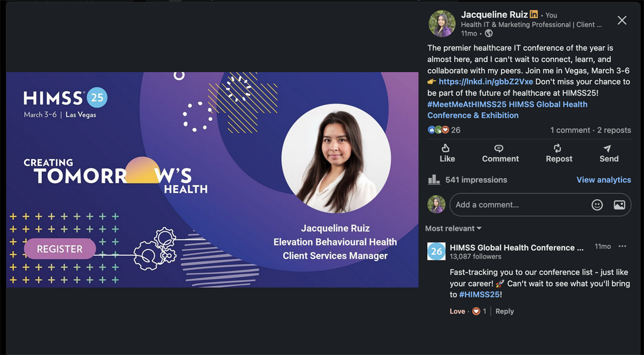
Task: Click the LinkedIn badge next to the author name
Action: (533, 15)
